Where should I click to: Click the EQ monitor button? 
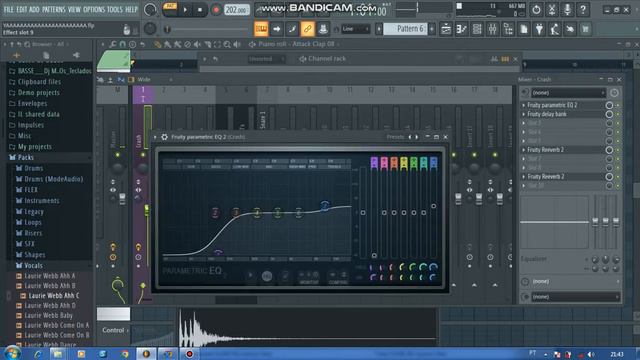click(x=309, y=278)
